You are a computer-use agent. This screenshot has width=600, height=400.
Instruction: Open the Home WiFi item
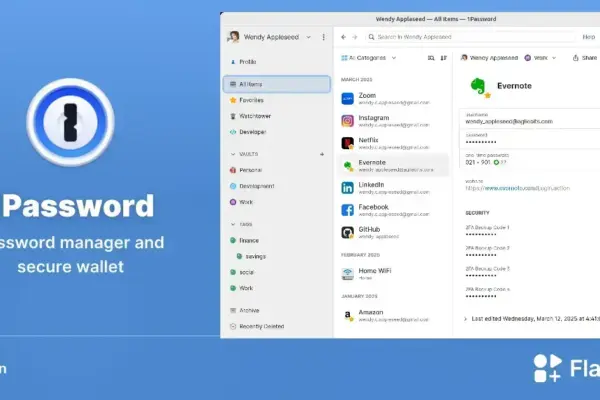(393, 274)
